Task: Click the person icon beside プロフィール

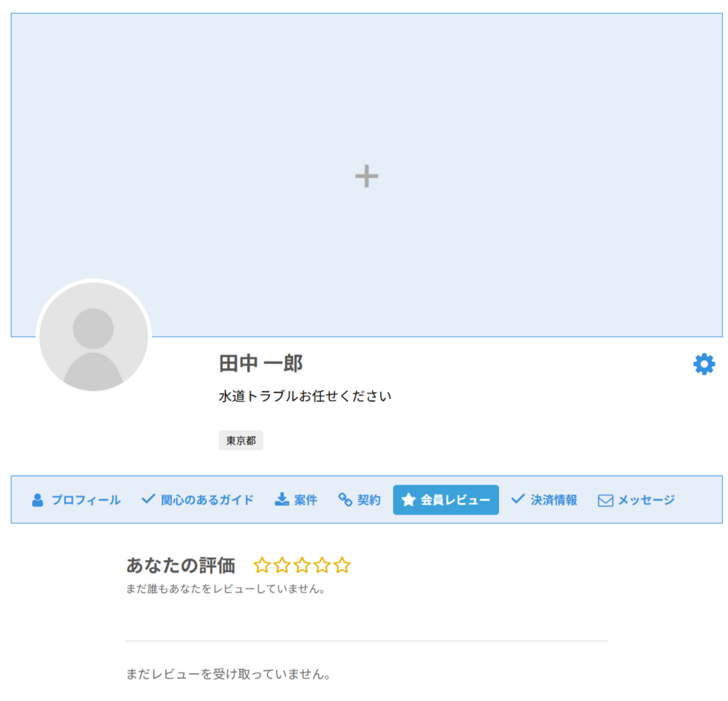Action: [37, 500]
